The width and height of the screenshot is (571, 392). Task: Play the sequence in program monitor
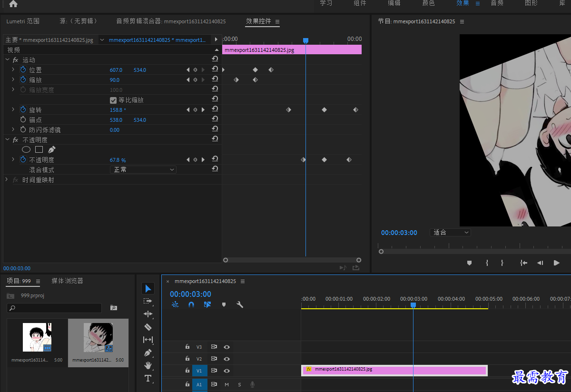556,263
